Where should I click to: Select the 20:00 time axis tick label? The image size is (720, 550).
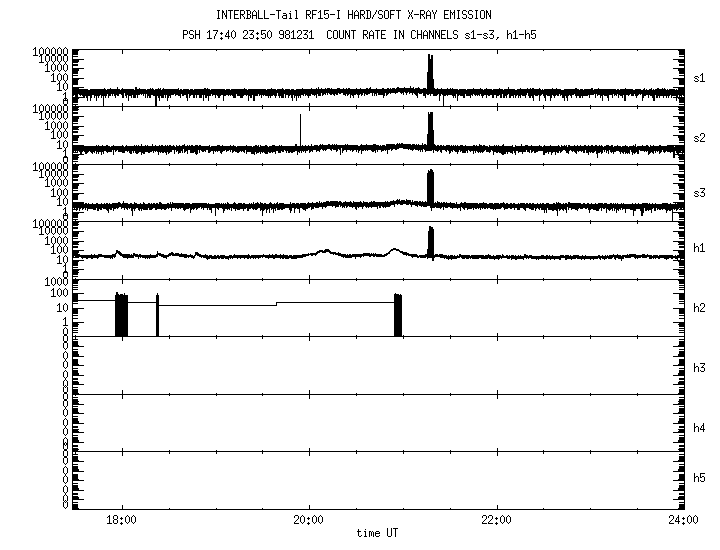pos(309,520)
